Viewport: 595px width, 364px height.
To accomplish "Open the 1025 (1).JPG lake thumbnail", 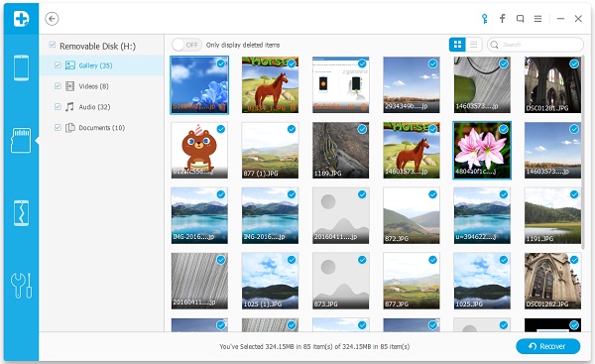I will (270, 281).
